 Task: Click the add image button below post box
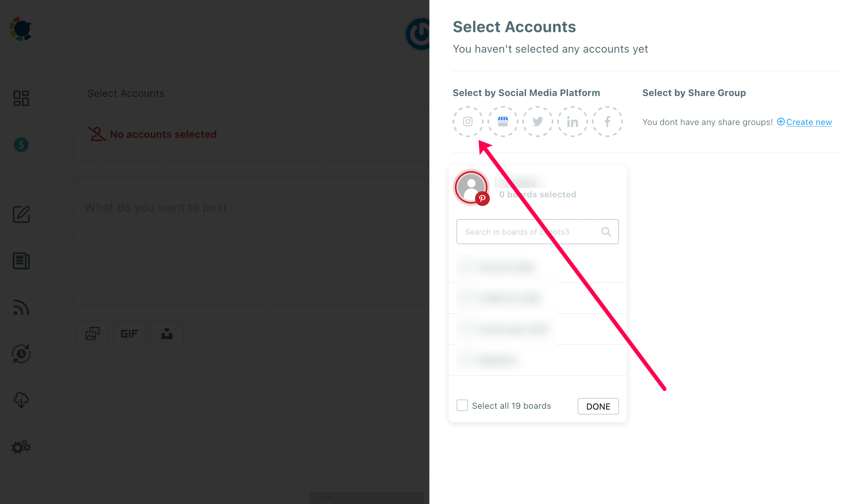(93, 334)
